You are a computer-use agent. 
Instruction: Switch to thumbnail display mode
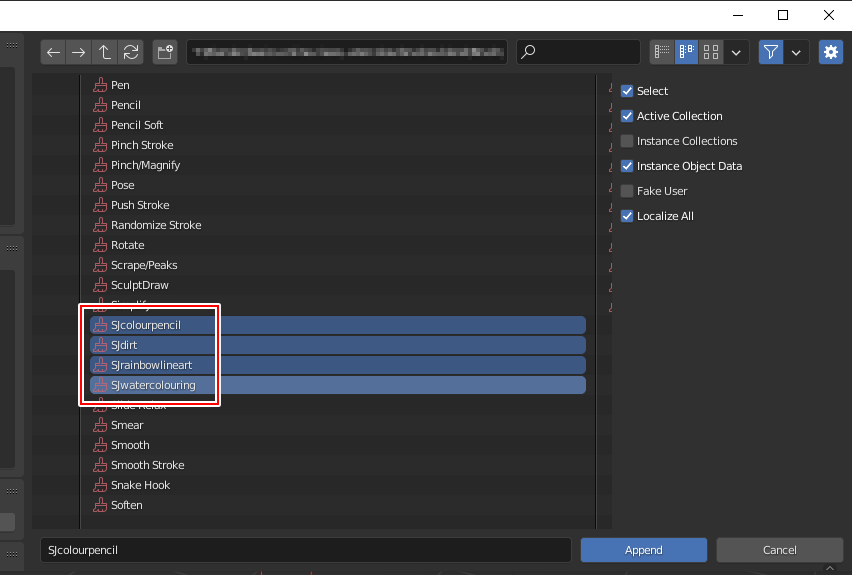pyautogui.click(x=711, y=52)
